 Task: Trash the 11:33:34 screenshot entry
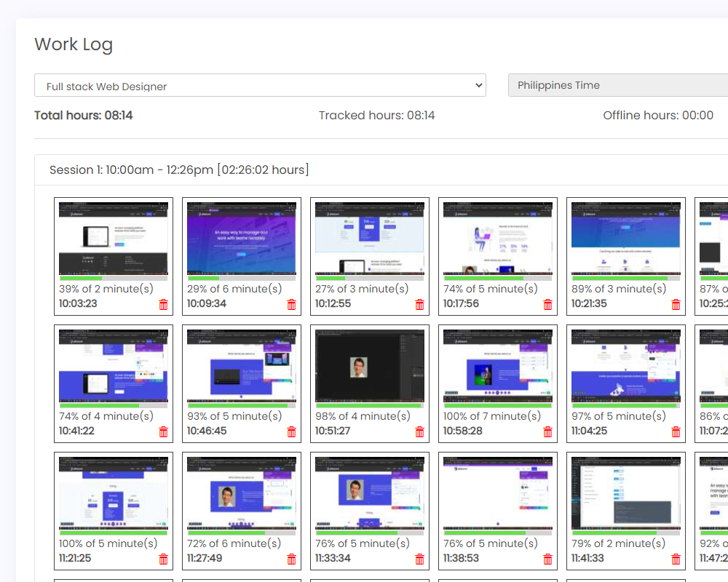click(x=419, y=559)
